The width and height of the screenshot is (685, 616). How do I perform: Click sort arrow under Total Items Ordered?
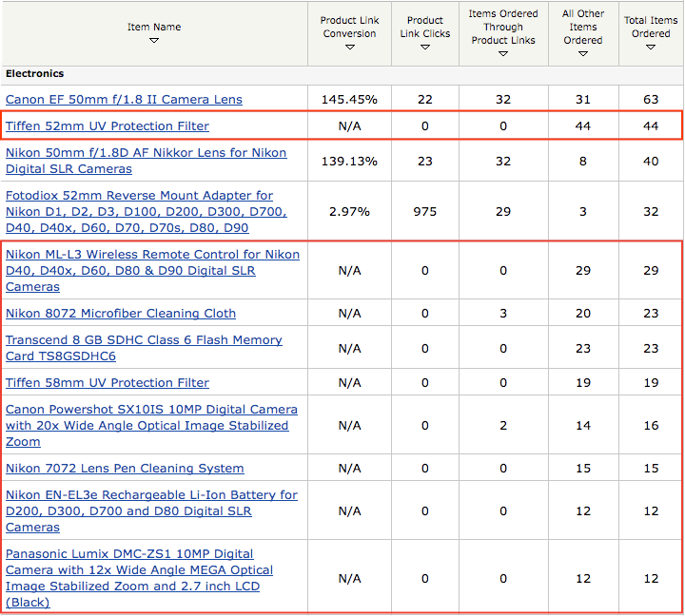(x=651, y=47)
